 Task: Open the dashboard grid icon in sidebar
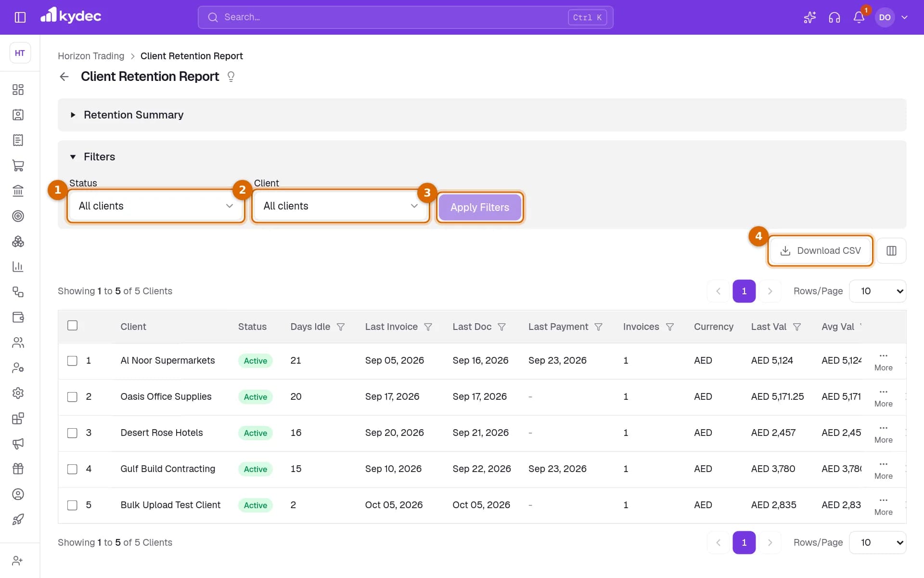tap(18, 90)
